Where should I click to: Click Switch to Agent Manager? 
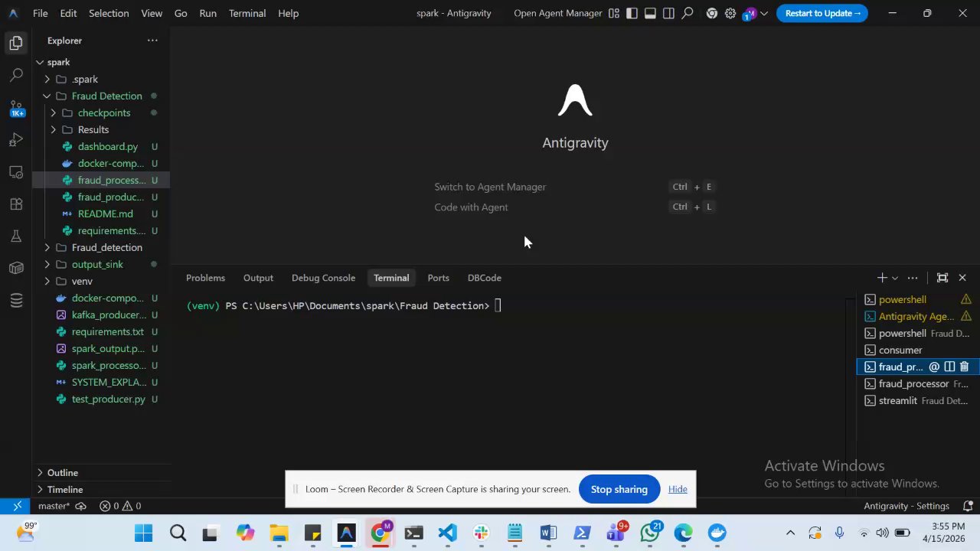coord(490,187)
